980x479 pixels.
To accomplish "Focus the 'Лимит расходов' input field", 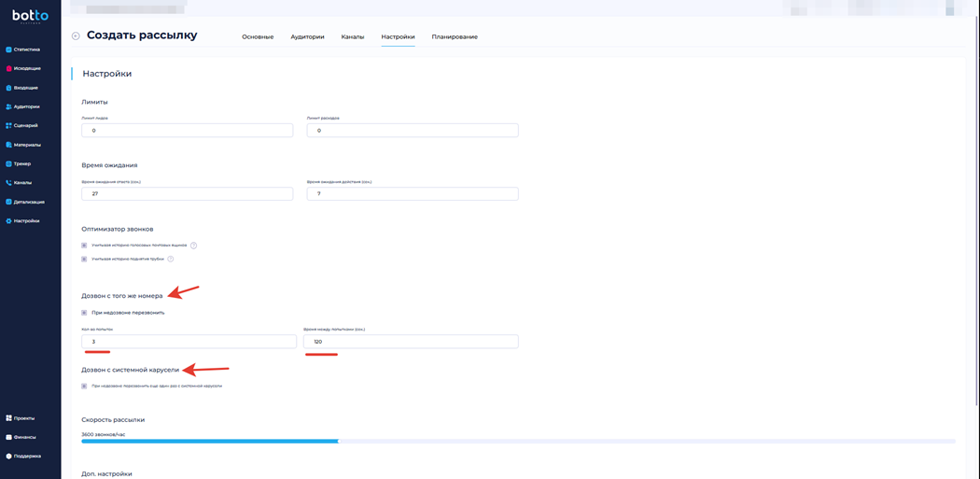I will [412, 131].
